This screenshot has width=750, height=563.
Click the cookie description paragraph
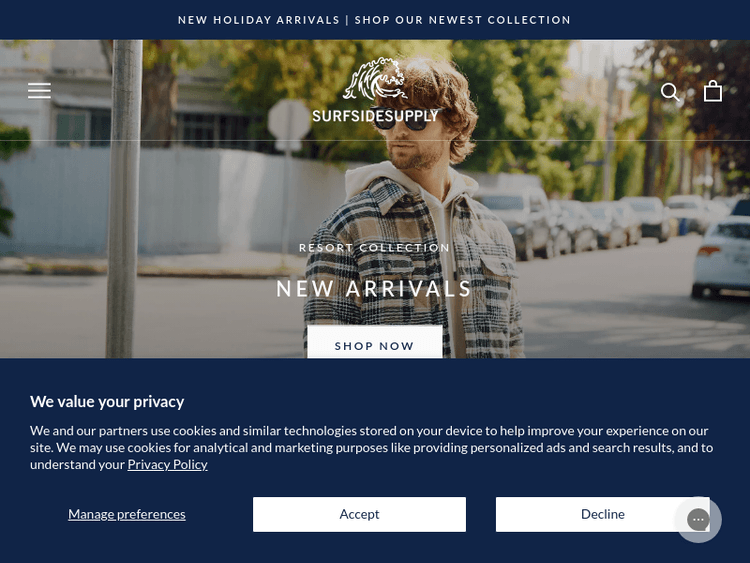point(372,447)
